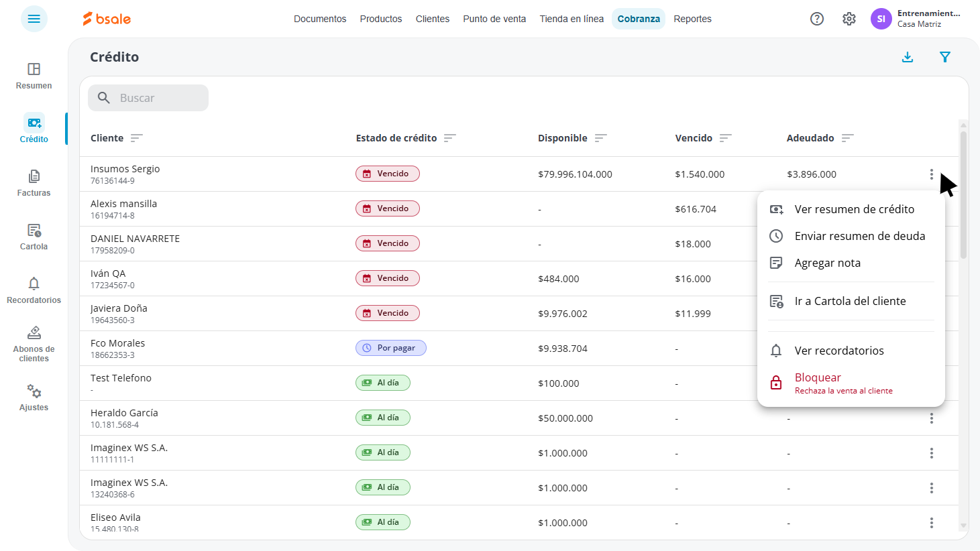Sort by the Vencido column
The width and height of the screenshot is (980, 551).
(x=726, y=138)
